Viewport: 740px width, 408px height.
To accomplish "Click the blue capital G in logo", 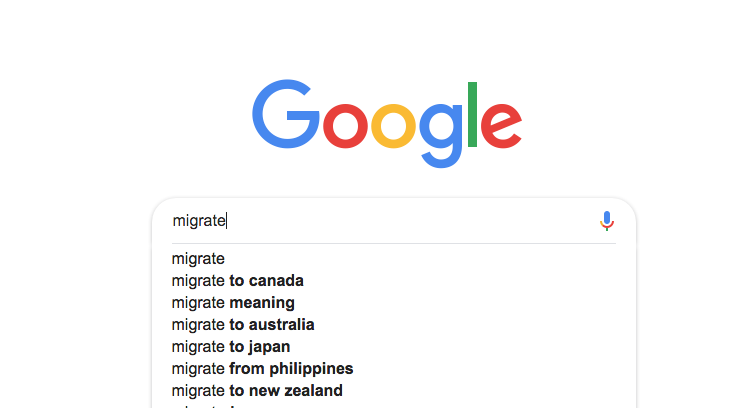I will [284, 114].
